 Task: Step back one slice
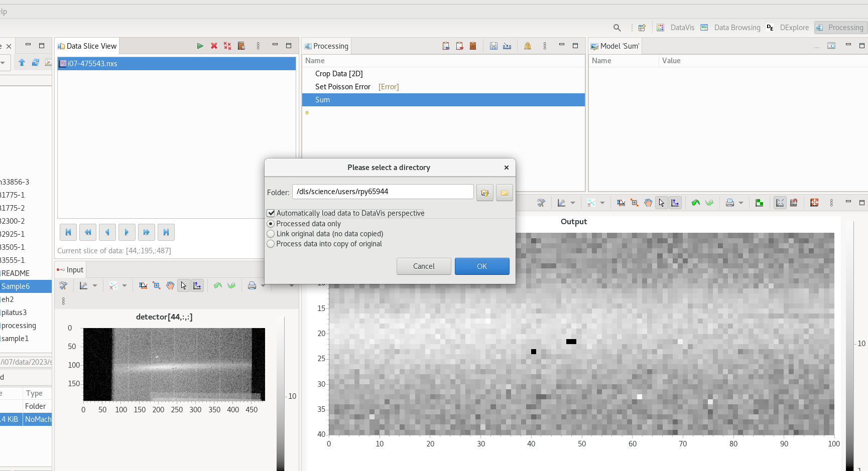point(107,232)
